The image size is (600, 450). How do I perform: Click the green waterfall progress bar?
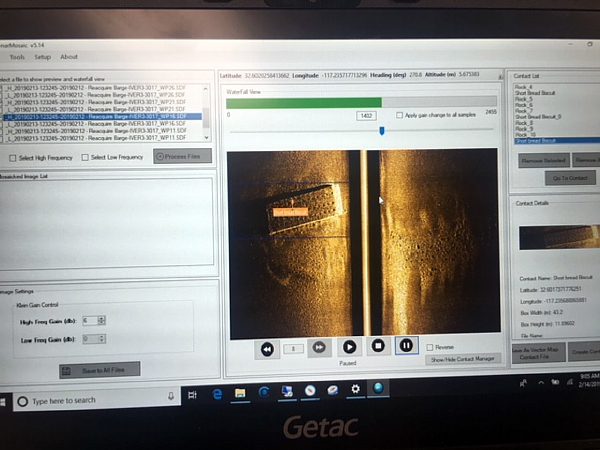(304, 103)
